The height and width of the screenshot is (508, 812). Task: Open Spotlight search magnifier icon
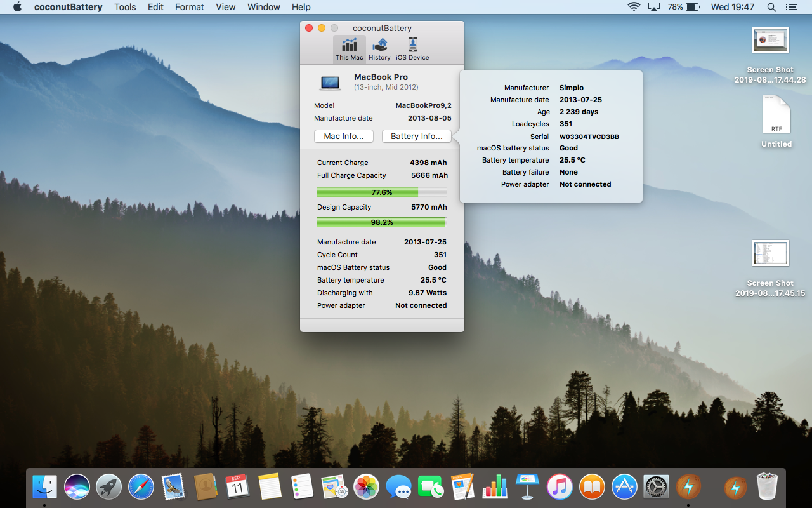(771, 7)
